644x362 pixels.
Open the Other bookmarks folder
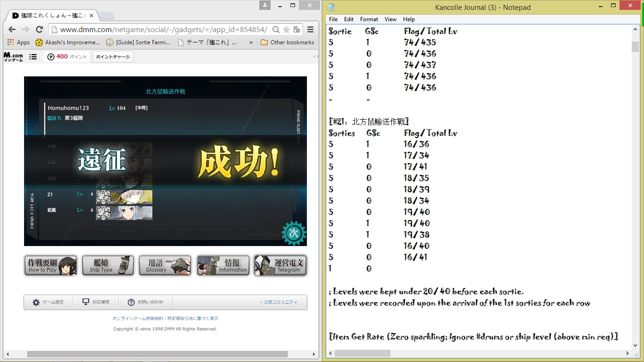click(287, 42)
